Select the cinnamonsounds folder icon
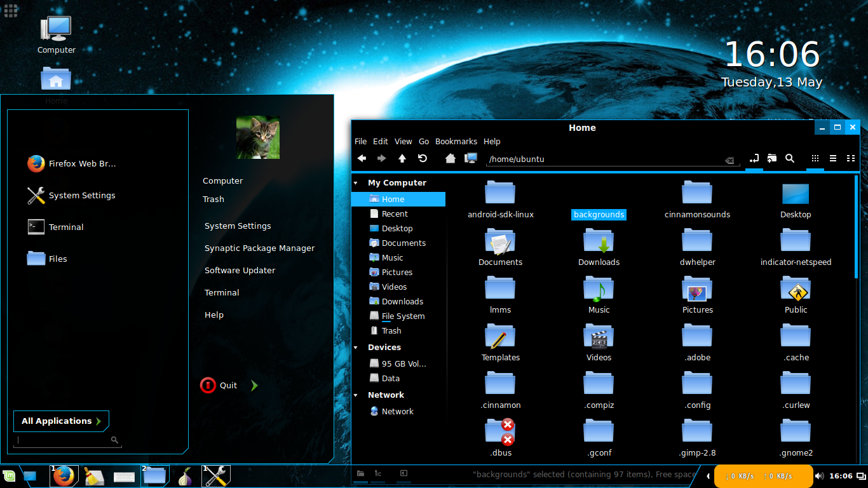868x488 pixels. [x=697, y=193]
